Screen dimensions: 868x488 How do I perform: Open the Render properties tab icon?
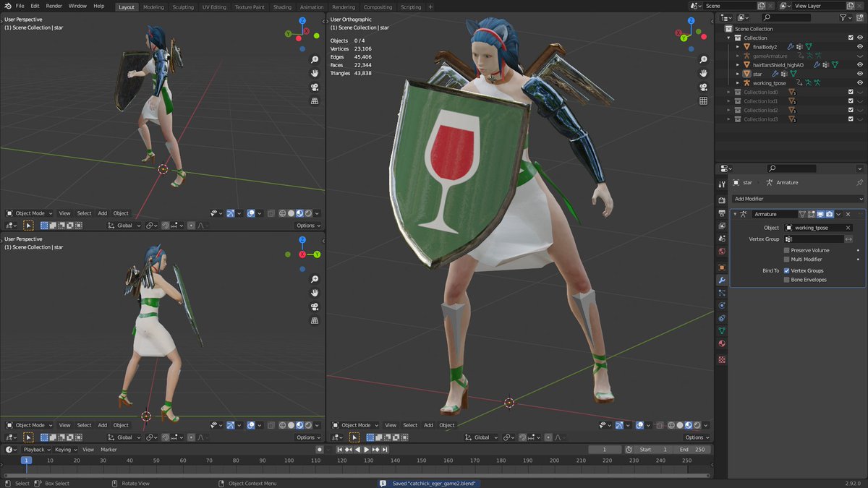[x=722, y=200]
